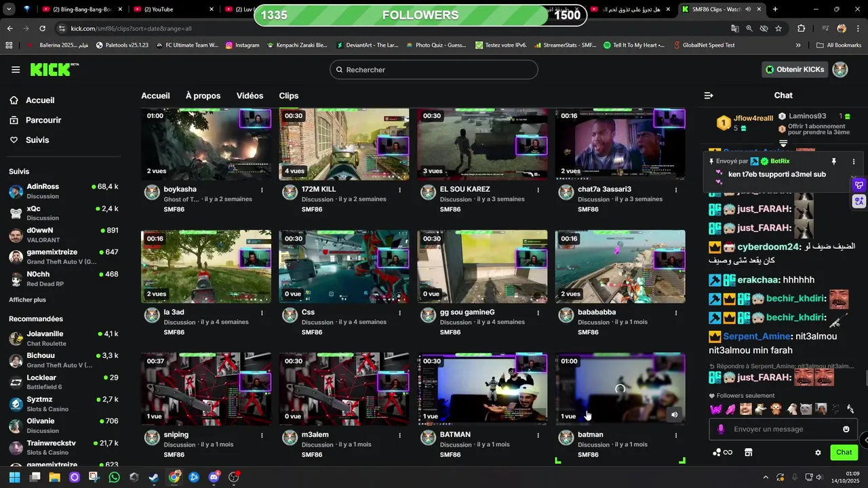Viewport: 868px width, 488px height.
Task: Open the Chrome three-dot menu
Action: (857, 28)
